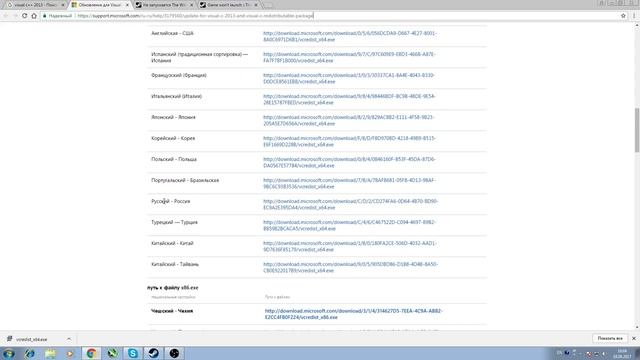Switch to Chrome on the taskbar
Viewport: 640px width, 360px height.
[91, 353]
